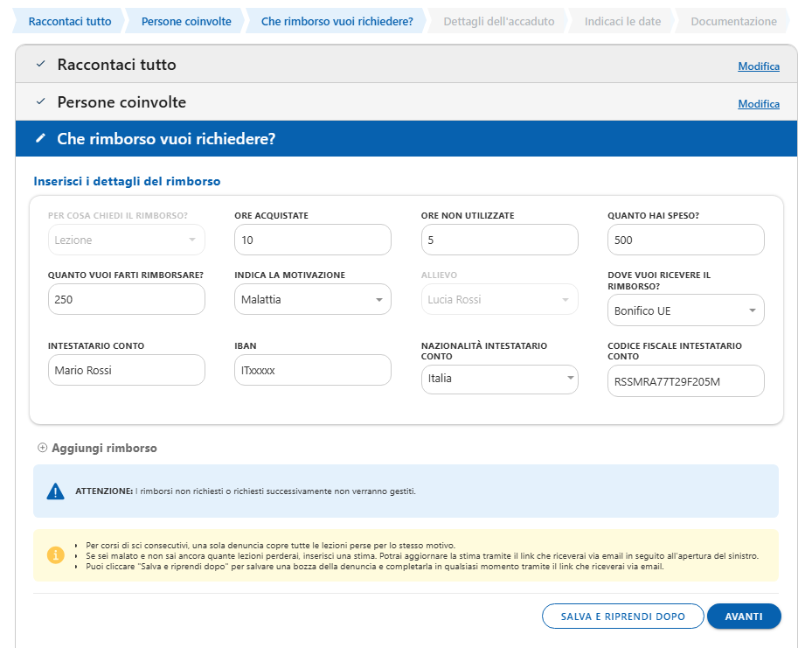Viewport: 812px width, 648px height.
Task: Click the checkmark icon beside Raccontaci tutto
Action: point(40,65)
